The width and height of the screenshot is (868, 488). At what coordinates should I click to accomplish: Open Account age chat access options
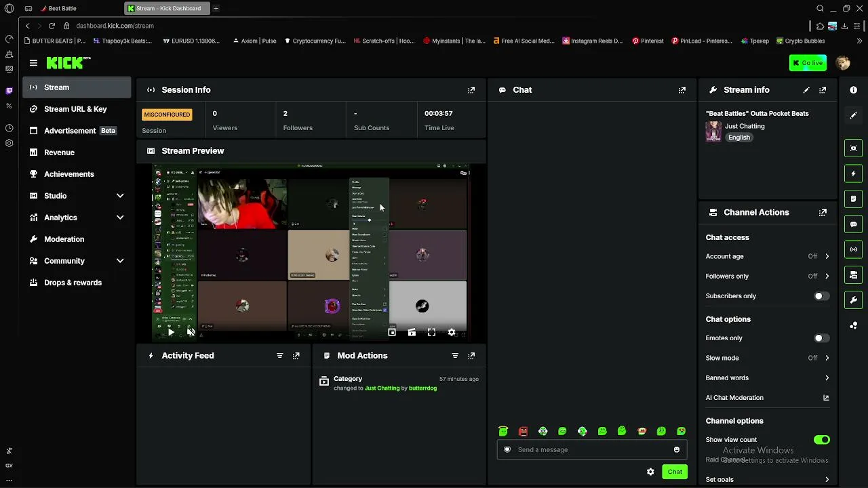tap(768, 257)
